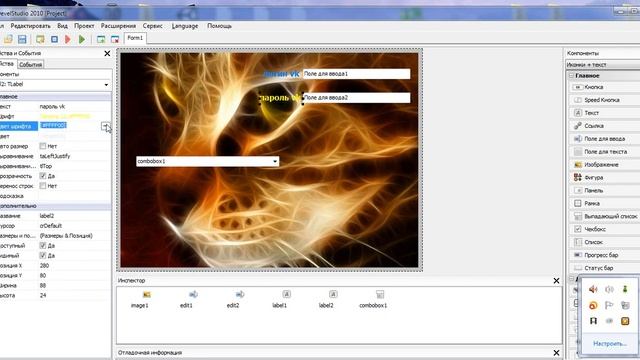Close the properties and events panel
This screenshot has width=640, height=360.
pos(107,53)
